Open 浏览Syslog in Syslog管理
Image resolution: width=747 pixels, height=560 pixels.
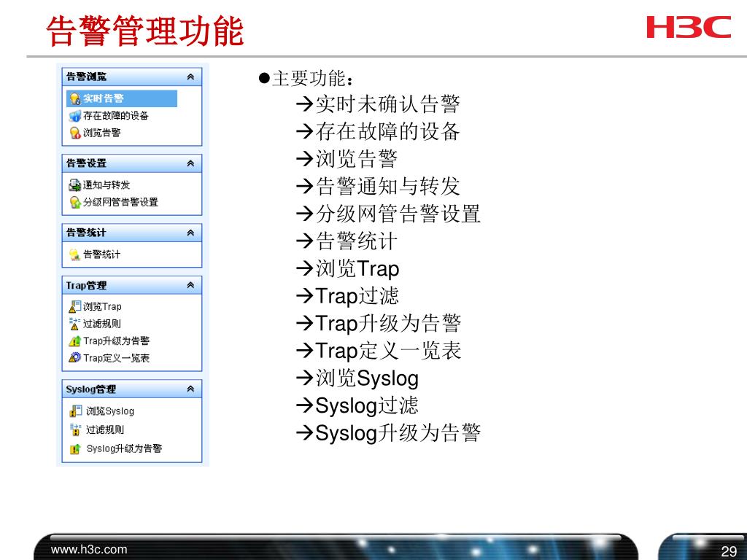(x=110, y=411)
